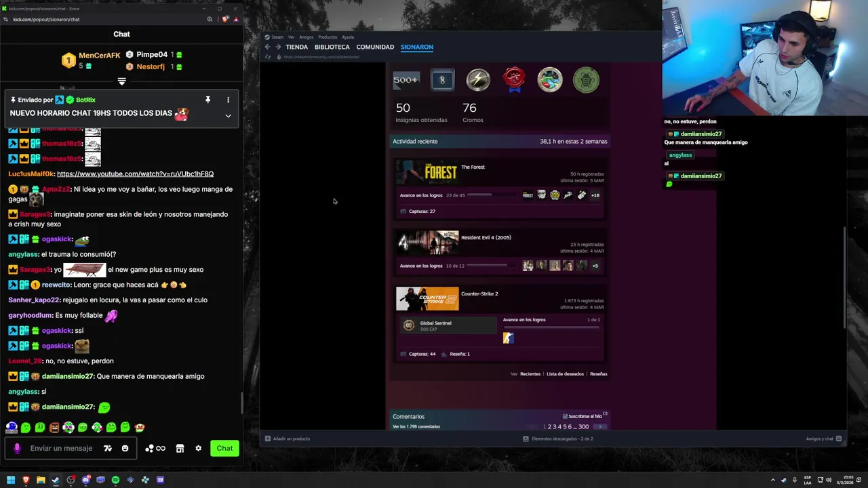Screen dimensions: 868x488
Task: Click Añadir un producto in Steam
Action: coord(288,439)
